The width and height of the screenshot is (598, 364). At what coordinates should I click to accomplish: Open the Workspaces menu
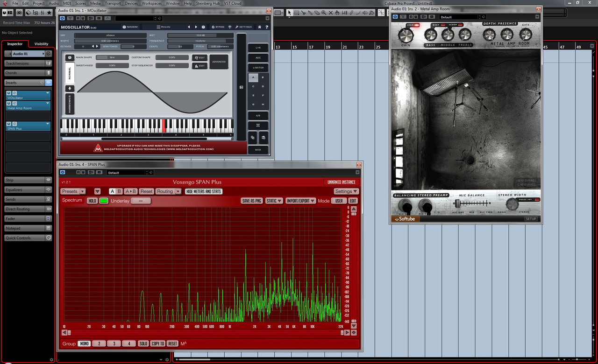click(152, 3)
